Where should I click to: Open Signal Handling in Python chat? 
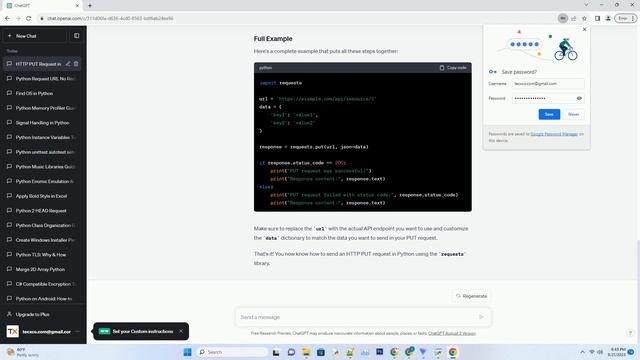click(42, 122)
